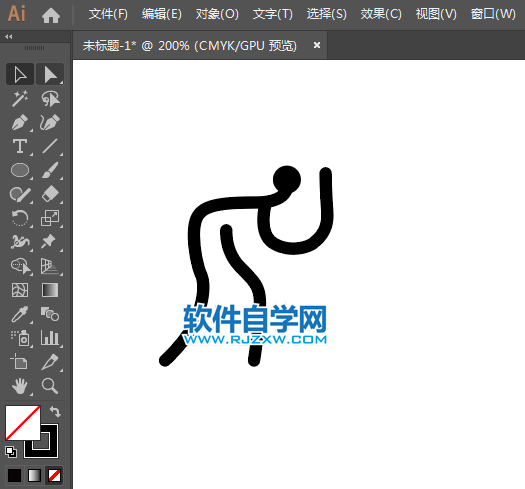The height and width of the screenshot is (489, 525).
Task: Click the stick figure's head circle
Action: click(x=287, y=179)
